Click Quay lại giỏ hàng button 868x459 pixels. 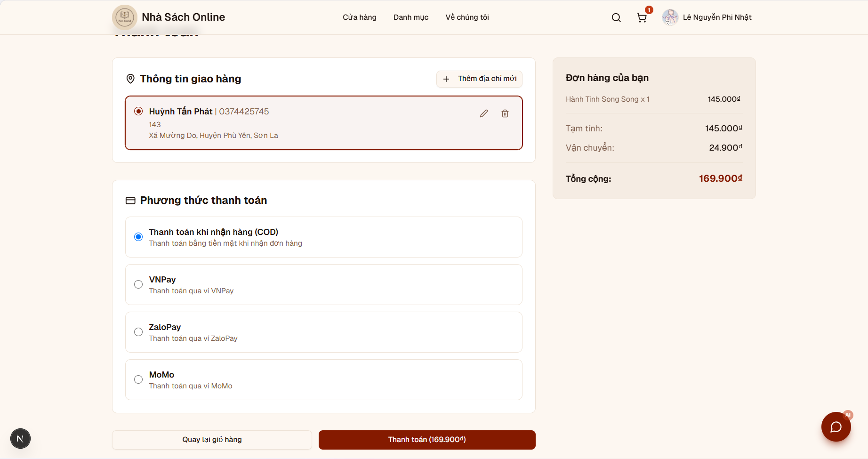click(x=212, y=440)
